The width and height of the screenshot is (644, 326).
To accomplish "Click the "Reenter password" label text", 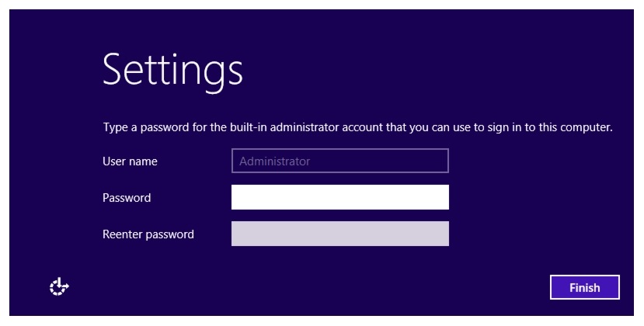I will pyautogui.click(x=148, y=234).
